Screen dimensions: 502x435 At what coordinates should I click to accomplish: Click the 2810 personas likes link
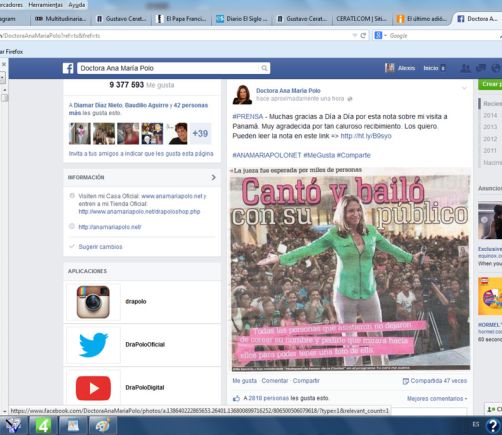pyautogui.click(x=269, y=398)
